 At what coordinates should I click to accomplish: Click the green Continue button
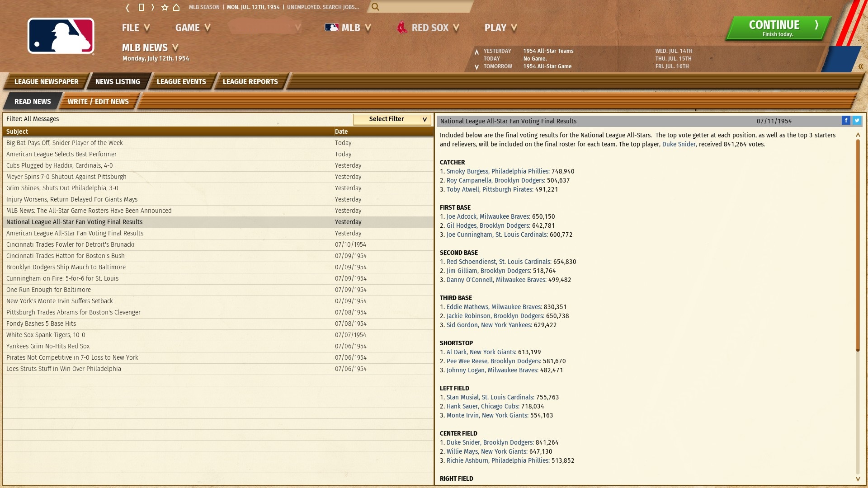[x=778, y=28]
